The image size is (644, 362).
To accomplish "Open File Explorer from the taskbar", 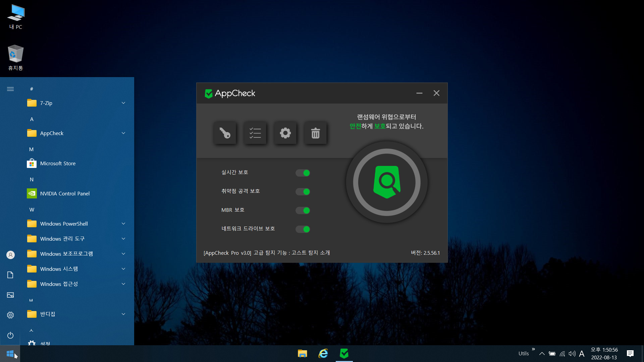I will click(x=302, y=354).
